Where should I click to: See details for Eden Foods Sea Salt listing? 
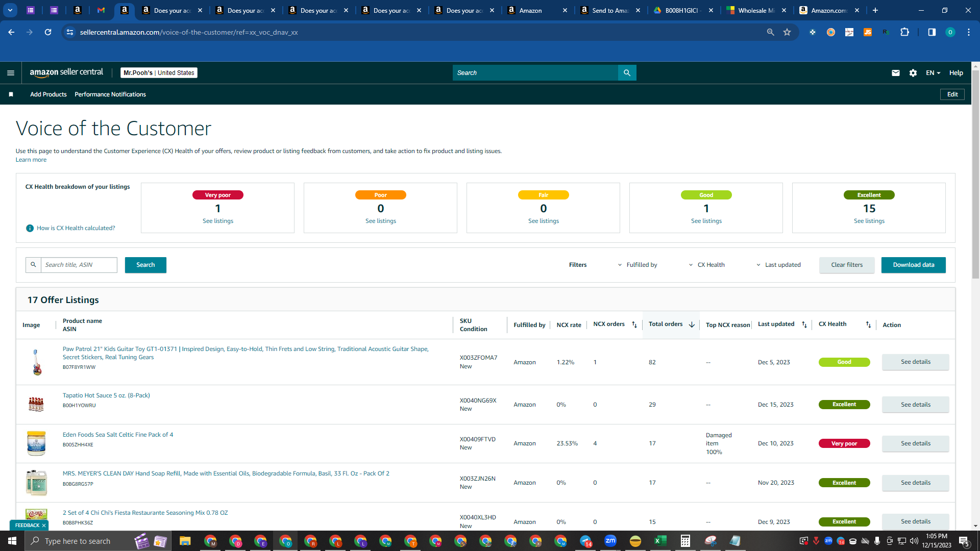[x=916, y=443]
